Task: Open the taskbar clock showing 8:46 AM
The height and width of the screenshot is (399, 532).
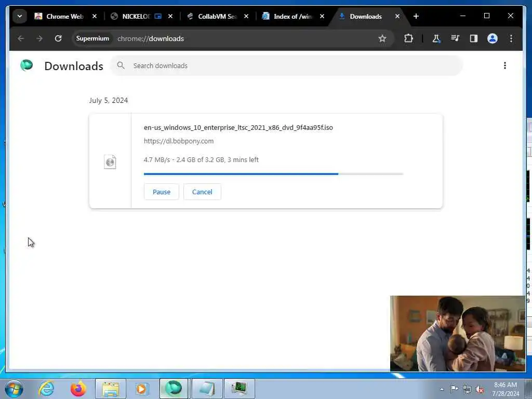Action: [506, 389]
